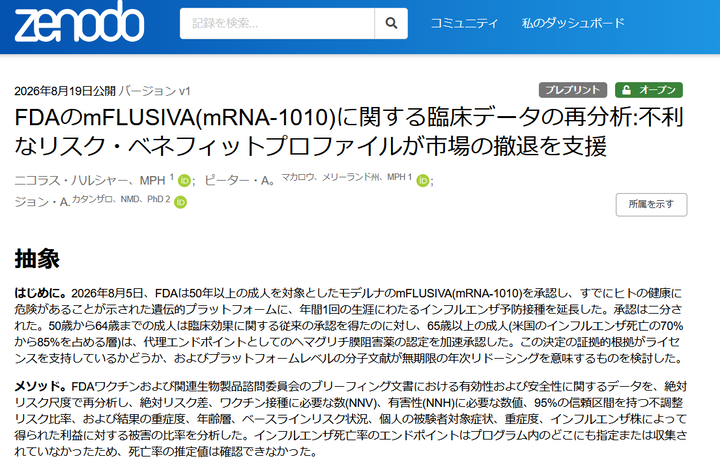Image resolution: width=720 pixels, height=465 pixels.
Task: Click the magnifier search button
Action: coord(391,23)
